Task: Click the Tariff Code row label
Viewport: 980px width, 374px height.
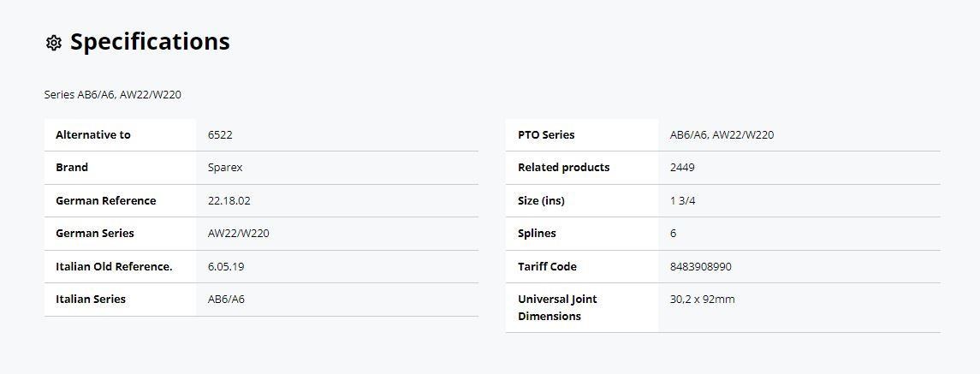Action: (548, 266)
